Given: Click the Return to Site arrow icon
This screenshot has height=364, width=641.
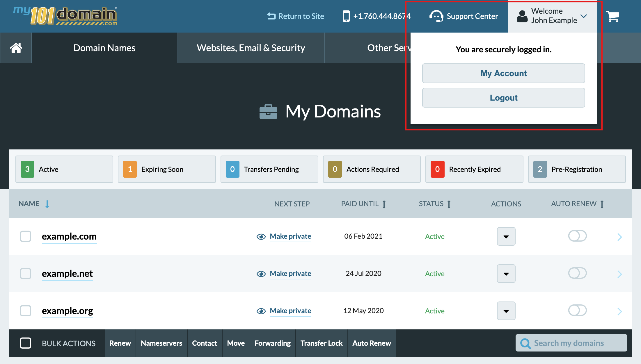Looking at the screenshot, I should pyautogui.click(x=271, y=16).
